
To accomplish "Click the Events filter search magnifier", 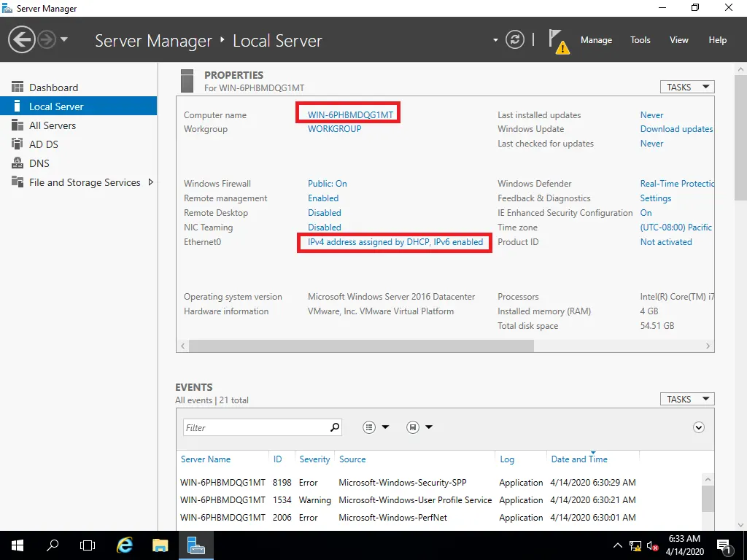I will click(x=335, y=427).
